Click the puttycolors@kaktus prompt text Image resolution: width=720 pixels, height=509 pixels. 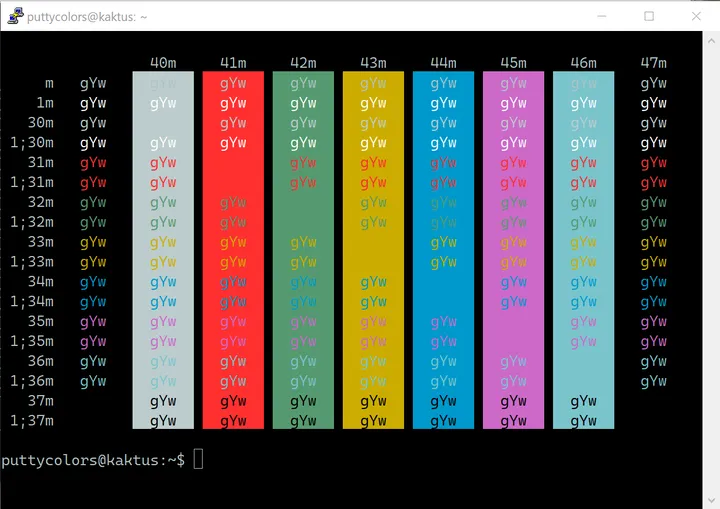pos(93,460)
